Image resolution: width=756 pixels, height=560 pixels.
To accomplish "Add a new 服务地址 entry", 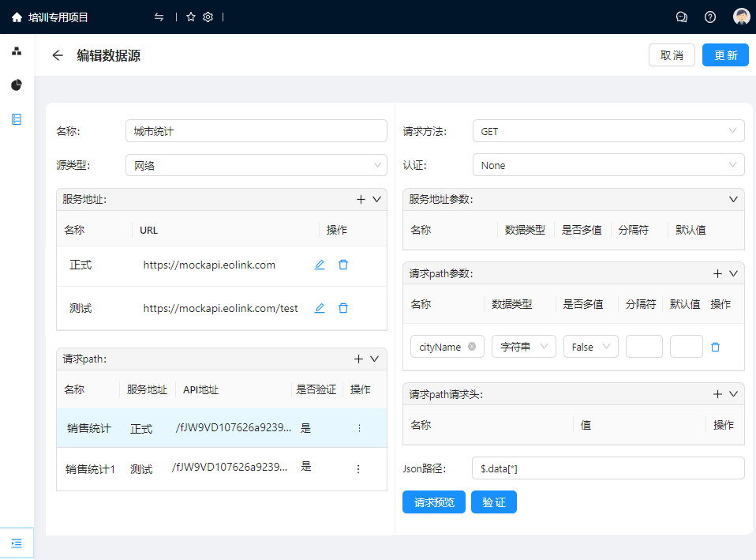I will click(x=361, y=200).
